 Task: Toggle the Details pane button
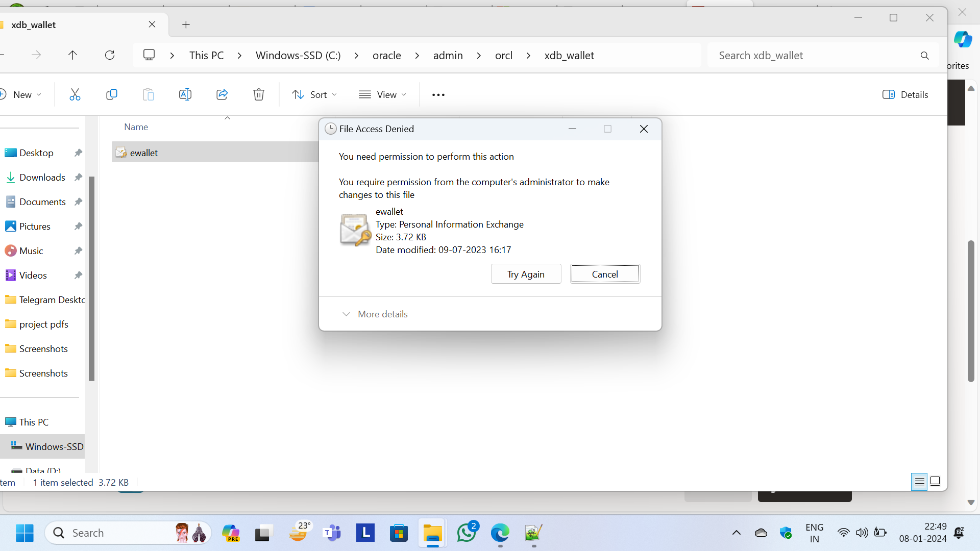point(905,94)
